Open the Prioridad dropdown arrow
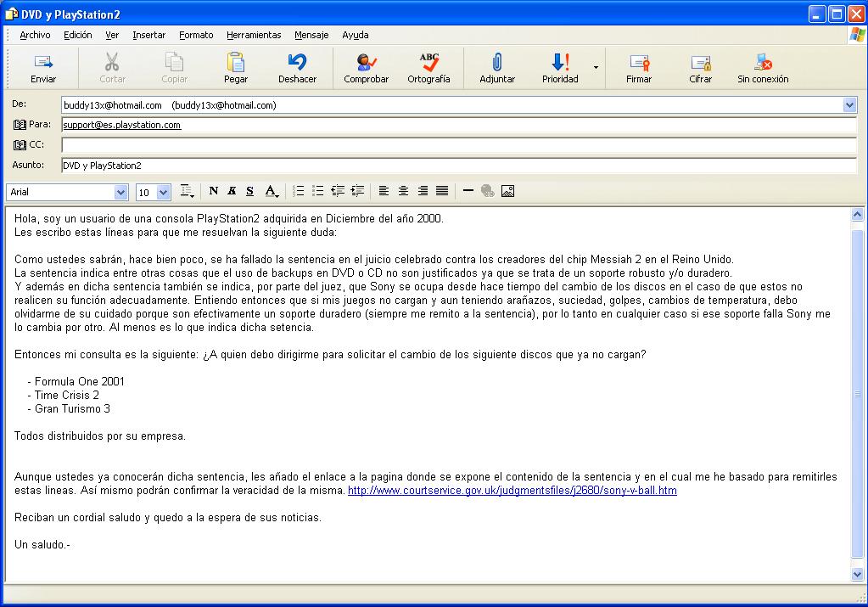 (596, 68)
